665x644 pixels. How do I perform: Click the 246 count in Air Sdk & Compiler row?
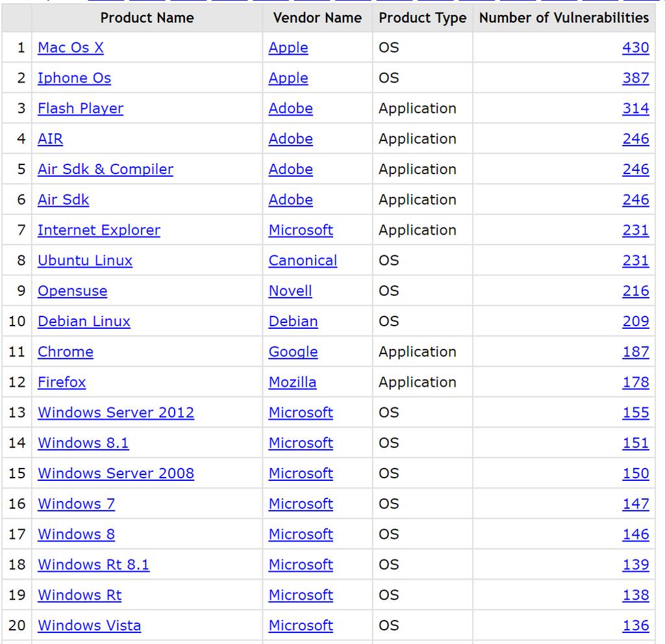point(635,170)
